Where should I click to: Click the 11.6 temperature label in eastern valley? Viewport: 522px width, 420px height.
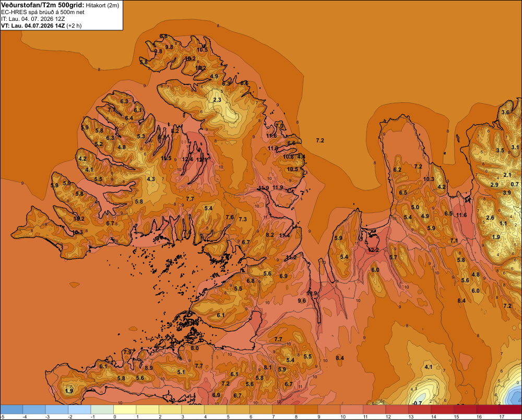pyautogui.click(x=461, y=215)
